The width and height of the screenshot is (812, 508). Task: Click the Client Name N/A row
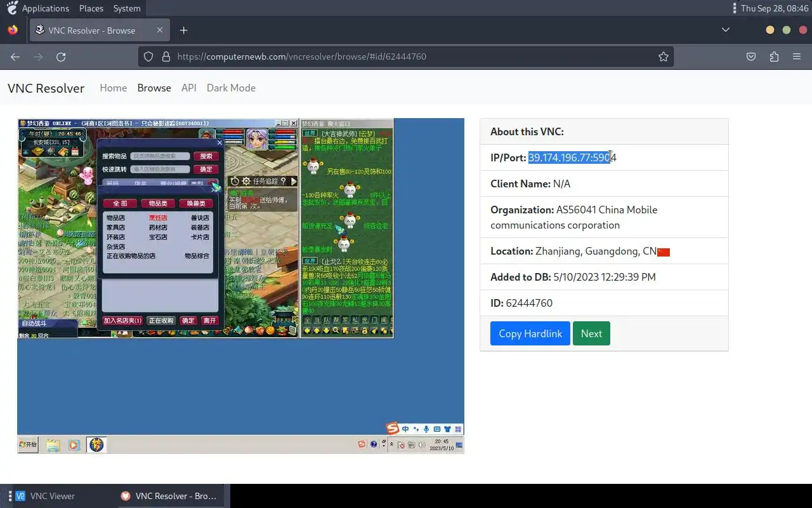click(x=604, y=184)
